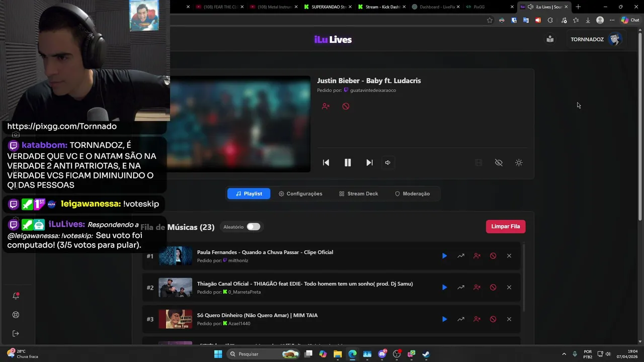Play the Thiagão song now
Image resolution: width=644 pixels, height=362 pixels.
(x=444, y=288)
